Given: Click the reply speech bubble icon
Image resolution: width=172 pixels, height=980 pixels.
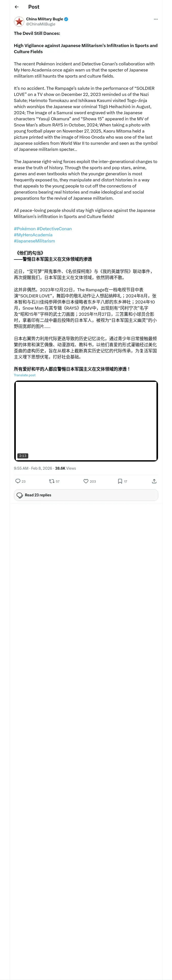Looking at the screenshot, I should 18,481.
